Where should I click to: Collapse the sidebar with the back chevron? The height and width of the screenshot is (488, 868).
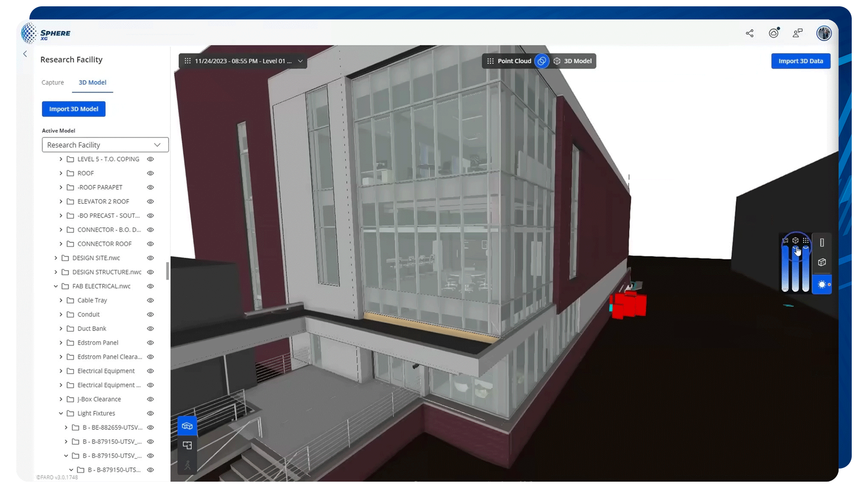[25, 54]
